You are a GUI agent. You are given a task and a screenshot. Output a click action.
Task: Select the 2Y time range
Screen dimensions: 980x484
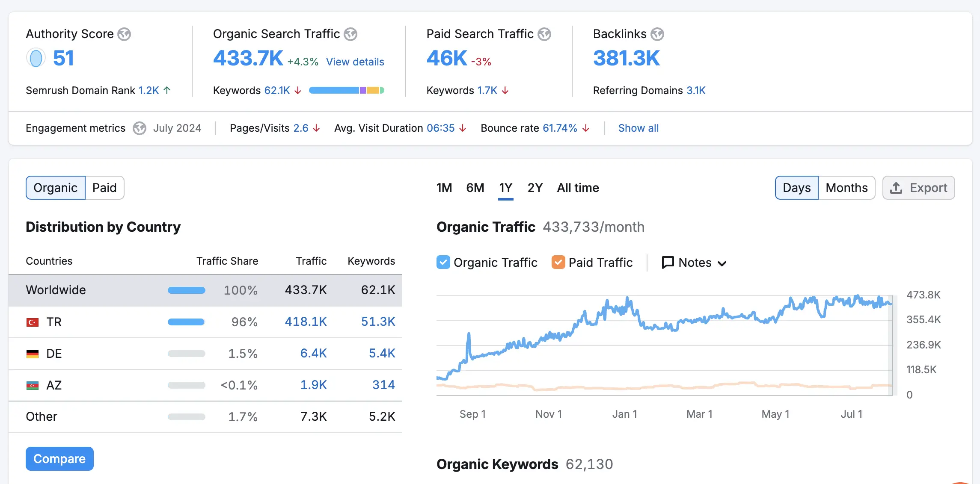[x=535, y=188]
